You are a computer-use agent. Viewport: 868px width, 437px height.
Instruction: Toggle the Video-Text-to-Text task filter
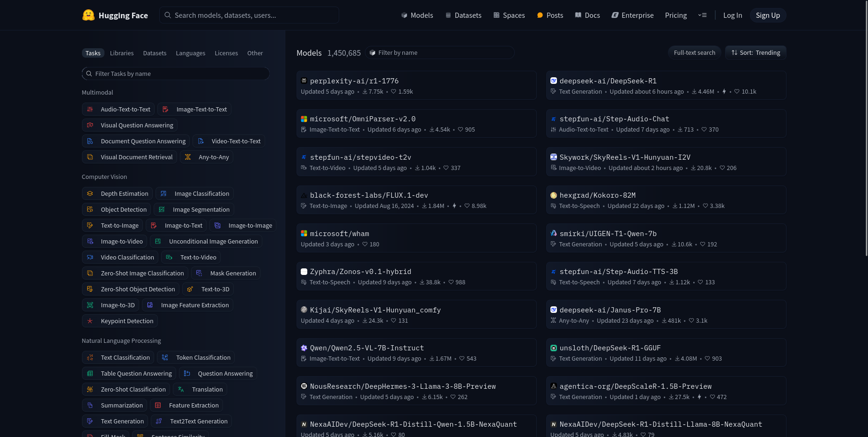[x=229, y=141]
